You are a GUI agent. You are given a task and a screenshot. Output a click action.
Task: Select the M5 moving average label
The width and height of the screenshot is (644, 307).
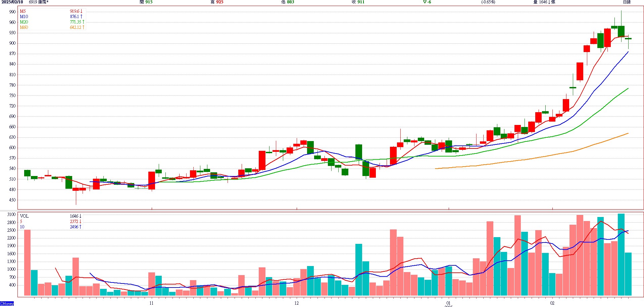point(23,11)
